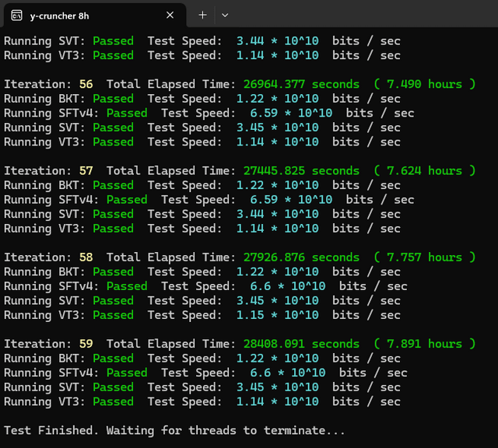Click the terminal icon on y-cruncher tab

pyautogui.click(x=16, y=16)
